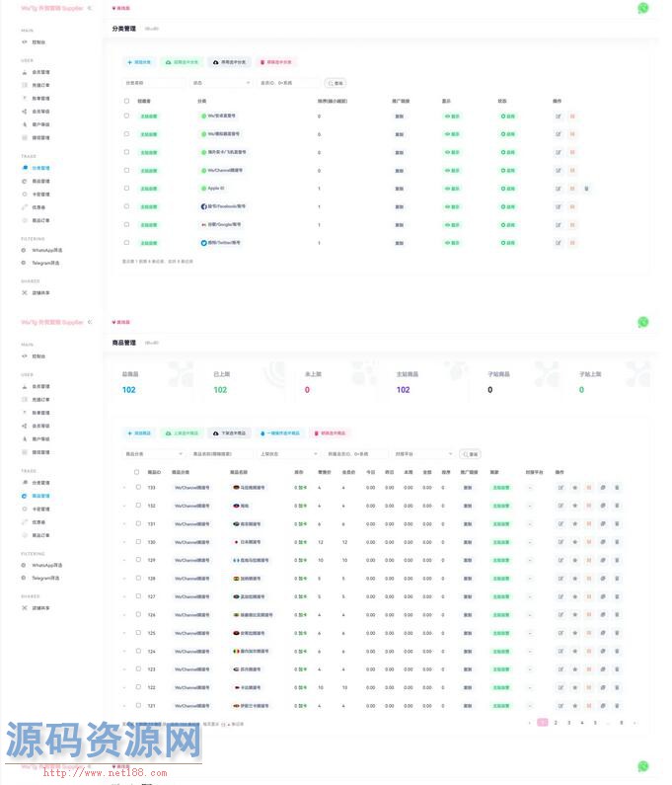
Task: Open WhatsApp chat bubble beside 商品管理 header
Action: 643,323
